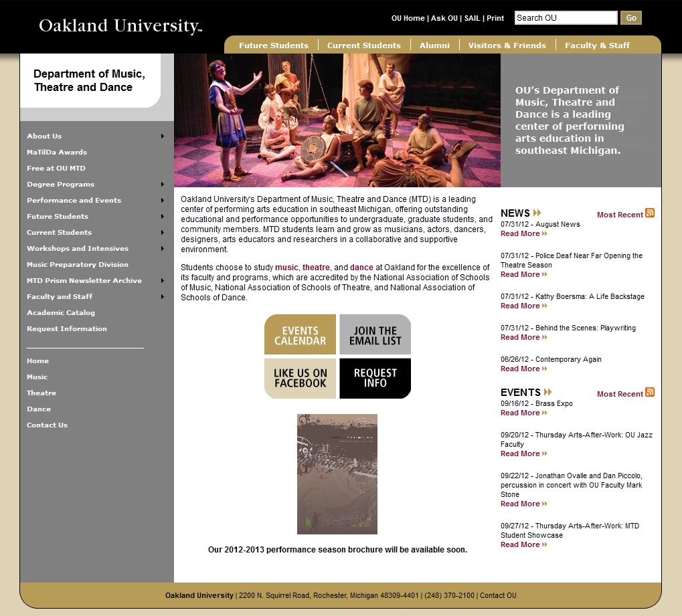Click the News RSS feed icon
Screen dimensions: 682x616
point(650,213)
